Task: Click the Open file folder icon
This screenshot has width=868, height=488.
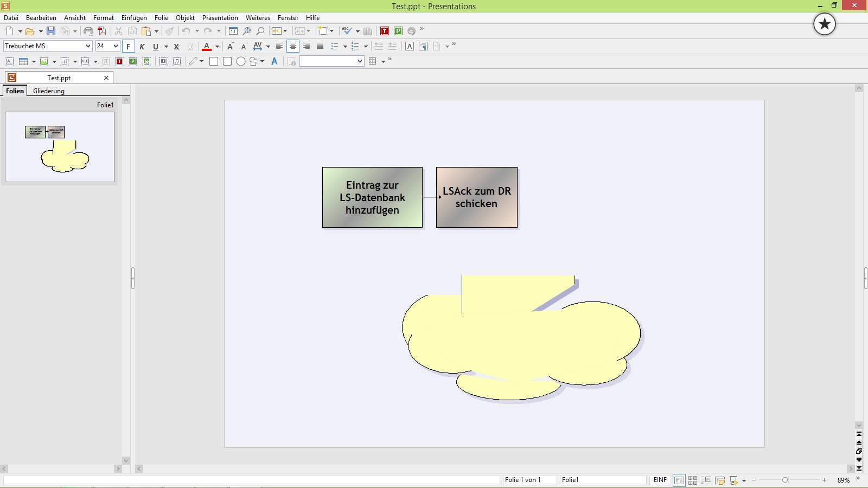Action: tap(30, 31)
